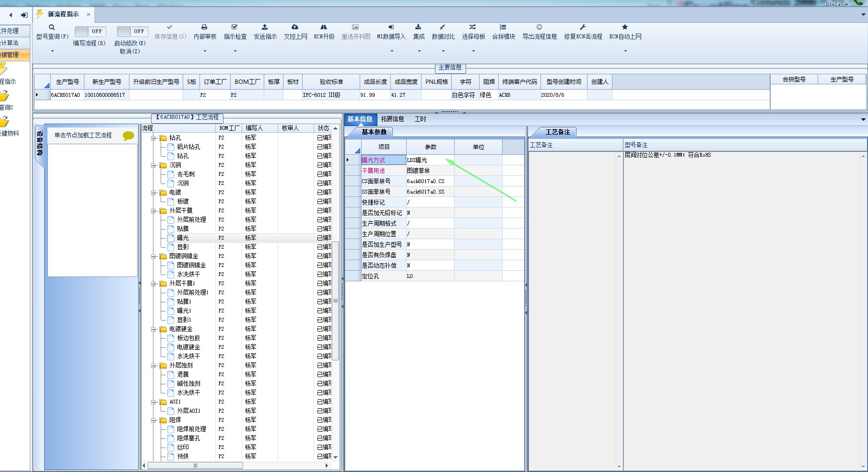
Task: Click the back arrow navigation icon
Action: pyautogui.click(x=11, y=15)
